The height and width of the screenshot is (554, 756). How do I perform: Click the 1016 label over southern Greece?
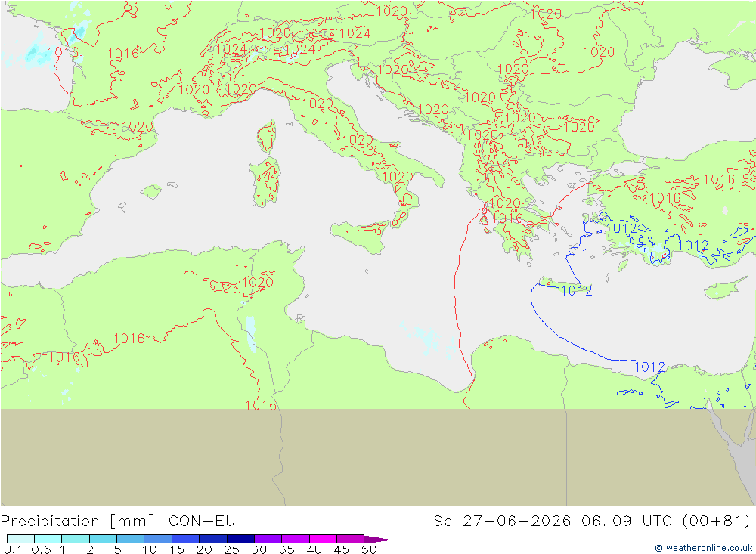click(x=507, y=218)
